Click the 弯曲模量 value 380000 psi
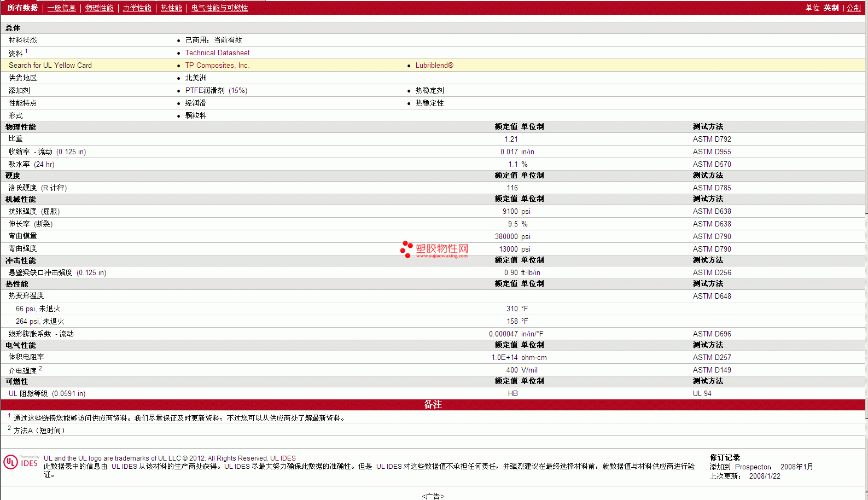The width and height of the screenshot is (868, 500). pyautogui.click(x=512, y=236)
